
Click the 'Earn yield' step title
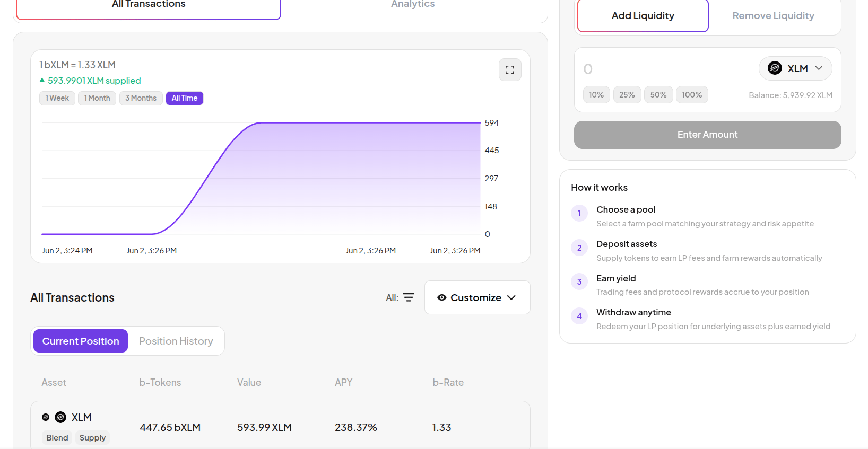point(616,278)
